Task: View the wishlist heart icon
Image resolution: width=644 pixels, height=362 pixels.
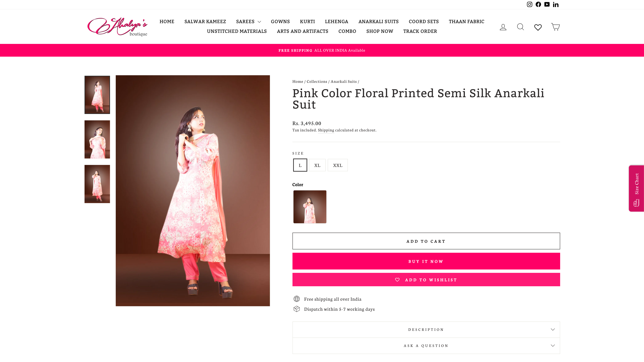Action: 538,27
